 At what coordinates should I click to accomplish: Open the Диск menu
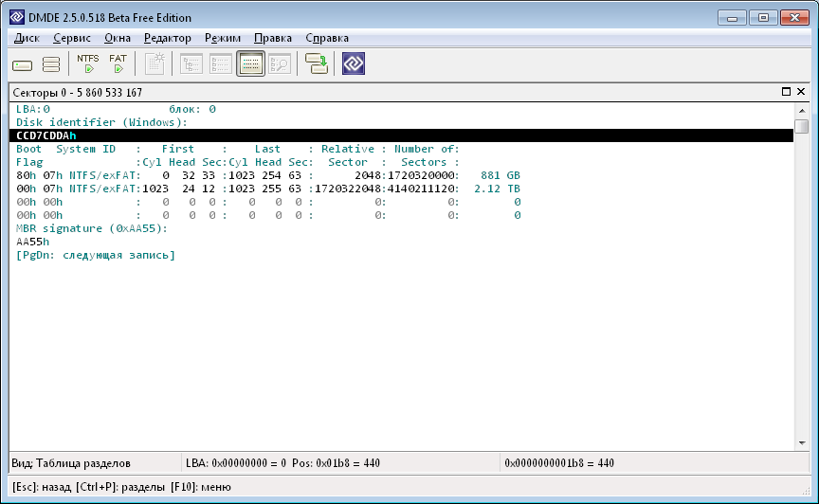(x=27, y=38)
